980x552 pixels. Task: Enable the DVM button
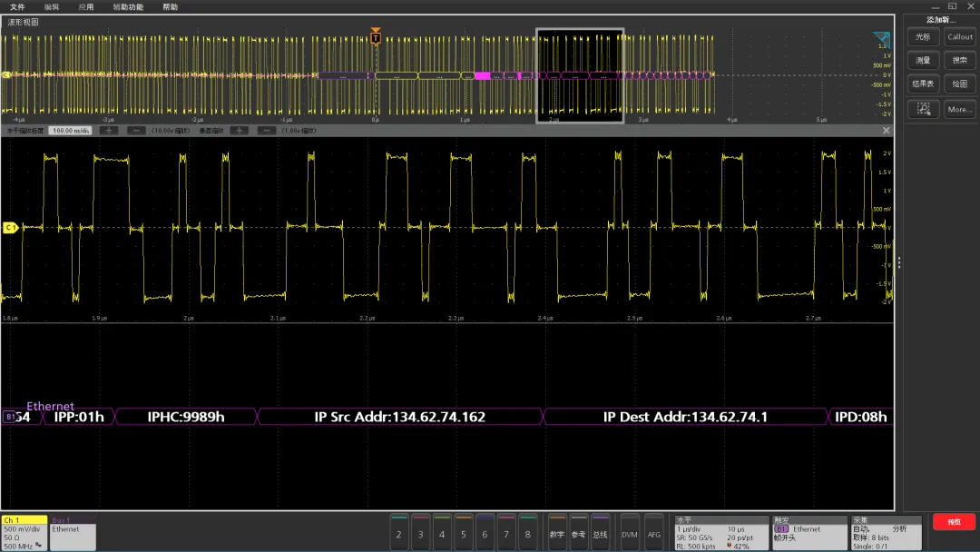click(630, 533)
